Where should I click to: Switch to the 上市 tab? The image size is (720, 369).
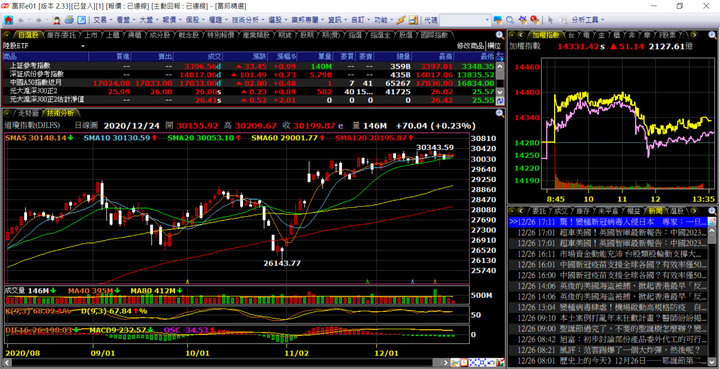[x=91, y=35]
